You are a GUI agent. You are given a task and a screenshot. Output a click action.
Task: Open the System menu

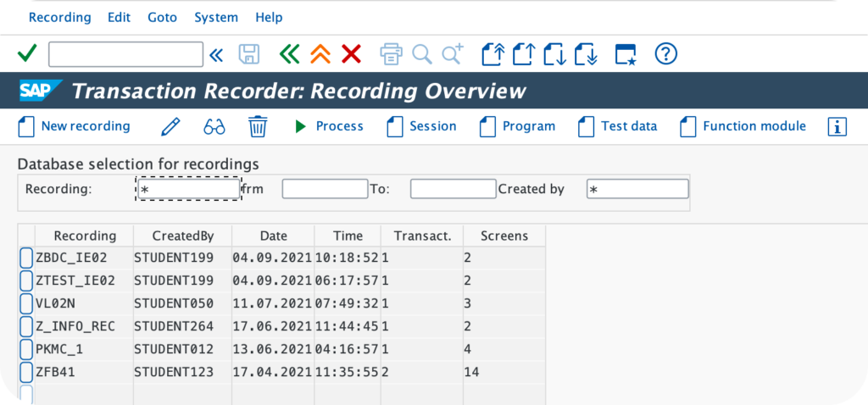point(216,18)
